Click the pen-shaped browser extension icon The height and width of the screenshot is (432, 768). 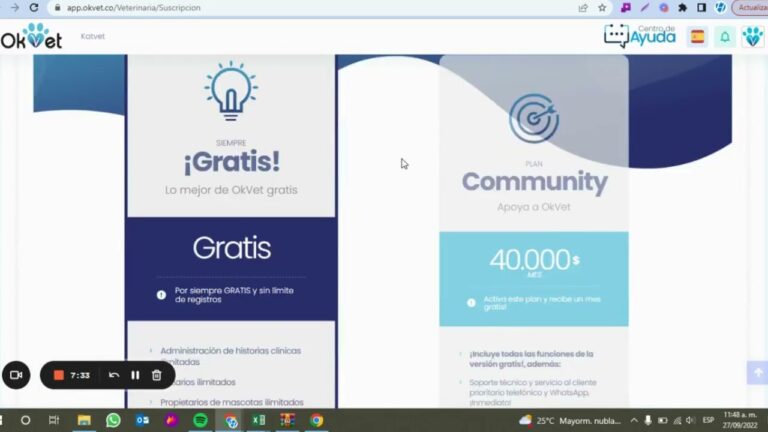coord(645,8)
